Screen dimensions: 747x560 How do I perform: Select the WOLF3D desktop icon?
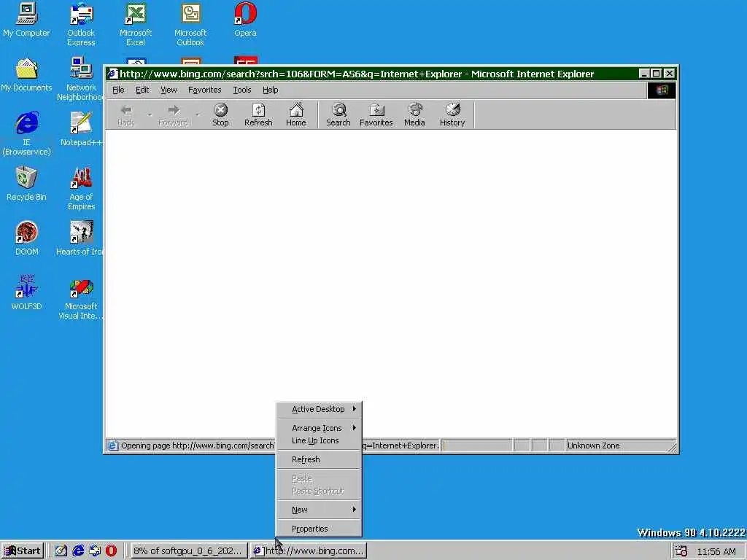click(26, 294)
